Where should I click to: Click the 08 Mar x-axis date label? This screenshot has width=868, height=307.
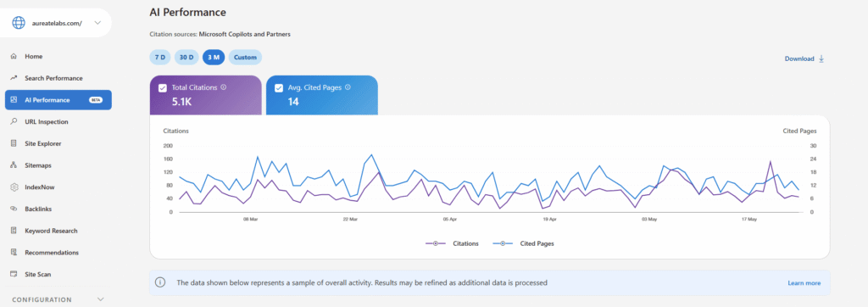pyautogui.click(x=251, y=220)
